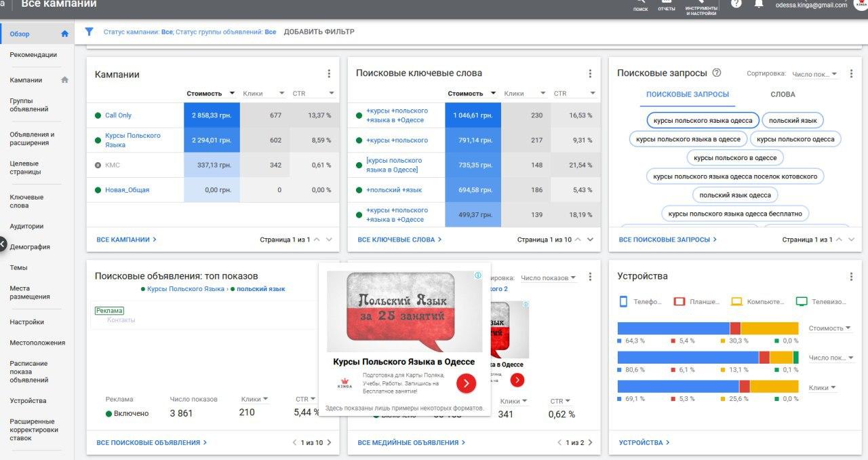Switch to ПОИСКОВЫЕ ЗАПРОСЫ tab
The image size is (868, 460).
click(x=688, y=94)
